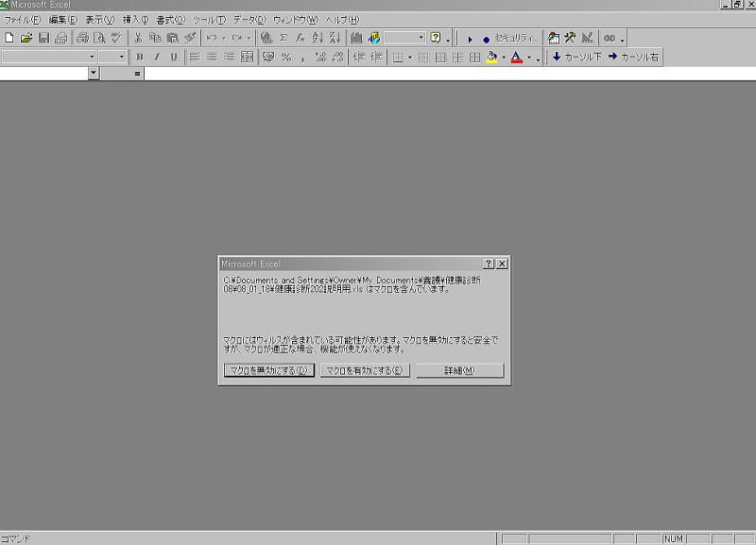Click the Undo arrow icon
Viewport: 756px width, 545px height.
pyautogui.click(x=212, y=38)
